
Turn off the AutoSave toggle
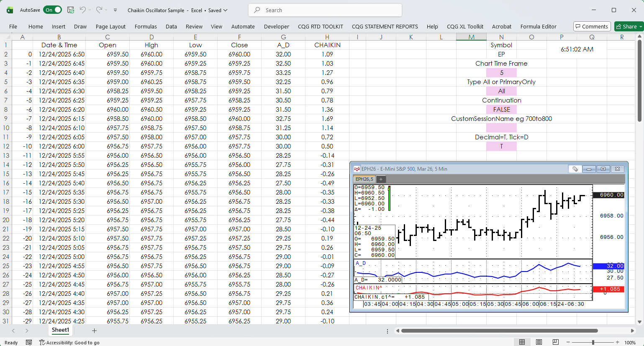point(53,10)
